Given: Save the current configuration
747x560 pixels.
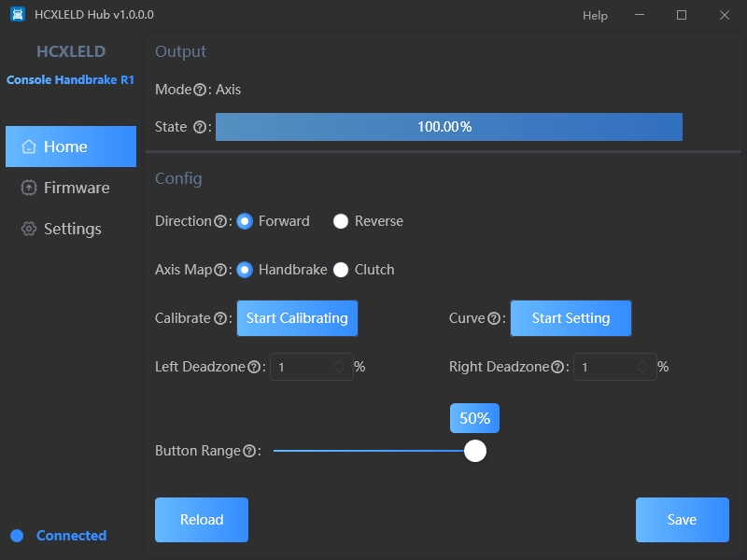Looking at the screenshot, I should [682, 520].
